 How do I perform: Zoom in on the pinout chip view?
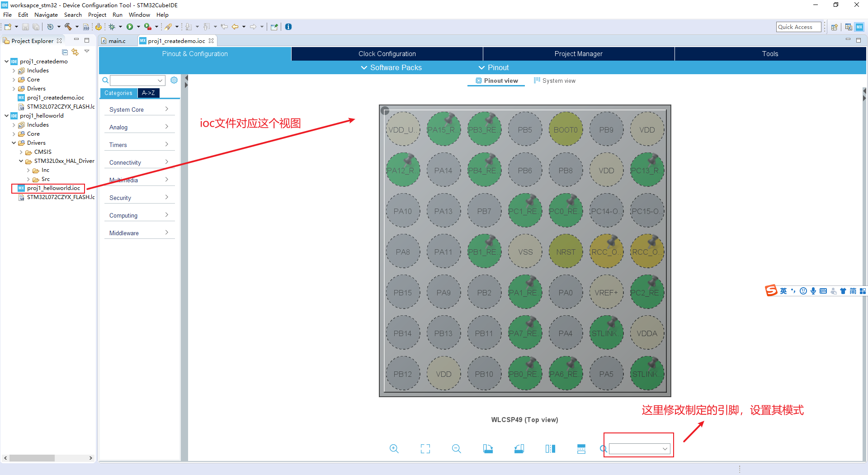click(x=394, y=449)
